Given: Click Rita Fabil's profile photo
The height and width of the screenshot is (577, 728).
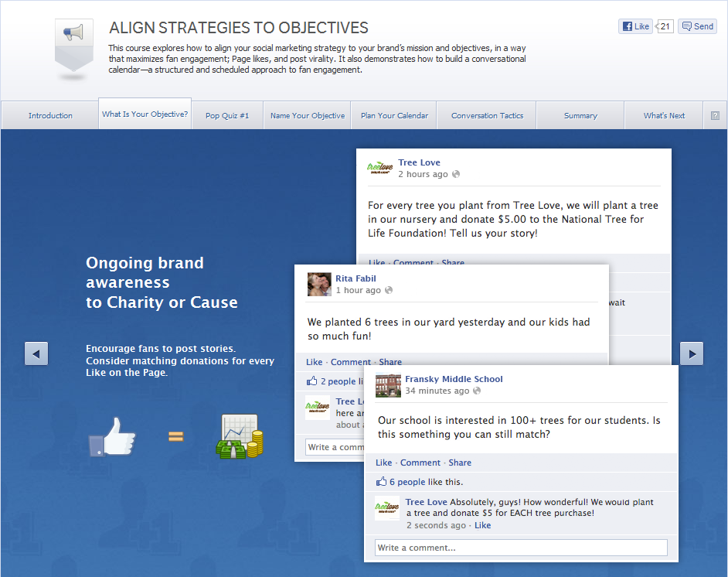Looking at the screenshot, I should (x=319, y=285).
